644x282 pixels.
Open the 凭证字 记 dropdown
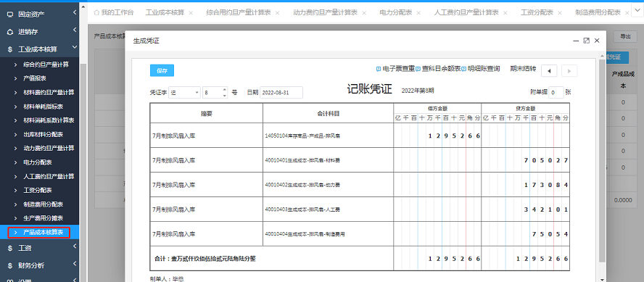point(184,92)
